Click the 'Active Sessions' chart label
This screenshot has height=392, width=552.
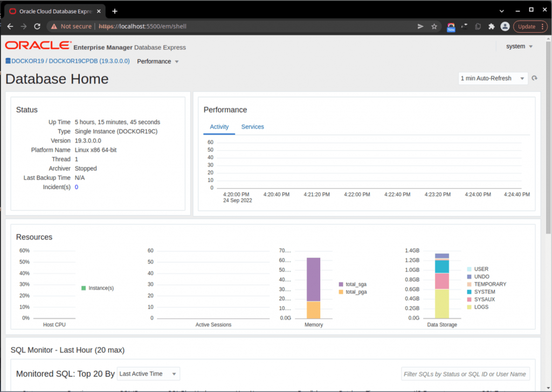(x=213, y=325)
